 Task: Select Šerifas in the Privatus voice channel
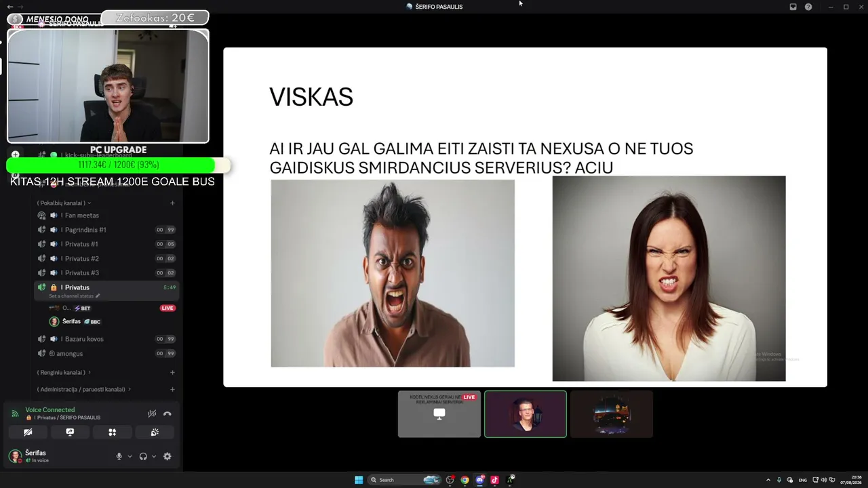click(x=112, y=321)
